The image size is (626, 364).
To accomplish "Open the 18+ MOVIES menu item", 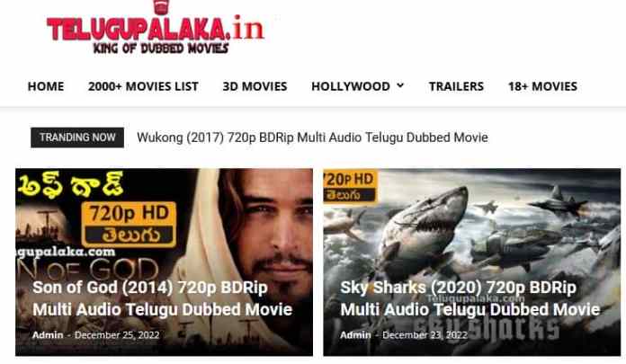I will tap(542, 86).
